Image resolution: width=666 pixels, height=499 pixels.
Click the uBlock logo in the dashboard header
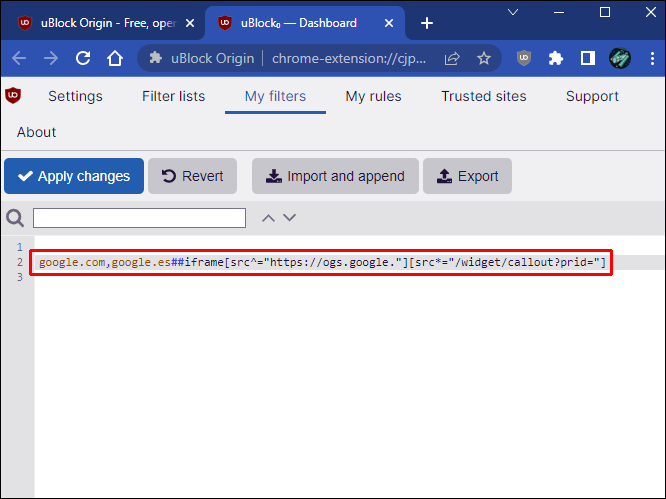(13, 96)
